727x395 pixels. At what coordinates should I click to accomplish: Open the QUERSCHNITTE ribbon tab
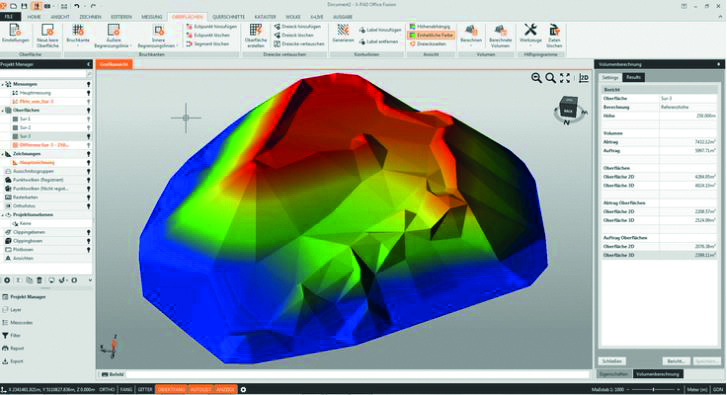coord(228,17)
